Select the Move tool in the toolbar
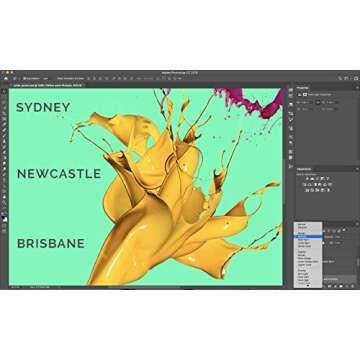Screen dimensions: 360x360 (4, 91)
